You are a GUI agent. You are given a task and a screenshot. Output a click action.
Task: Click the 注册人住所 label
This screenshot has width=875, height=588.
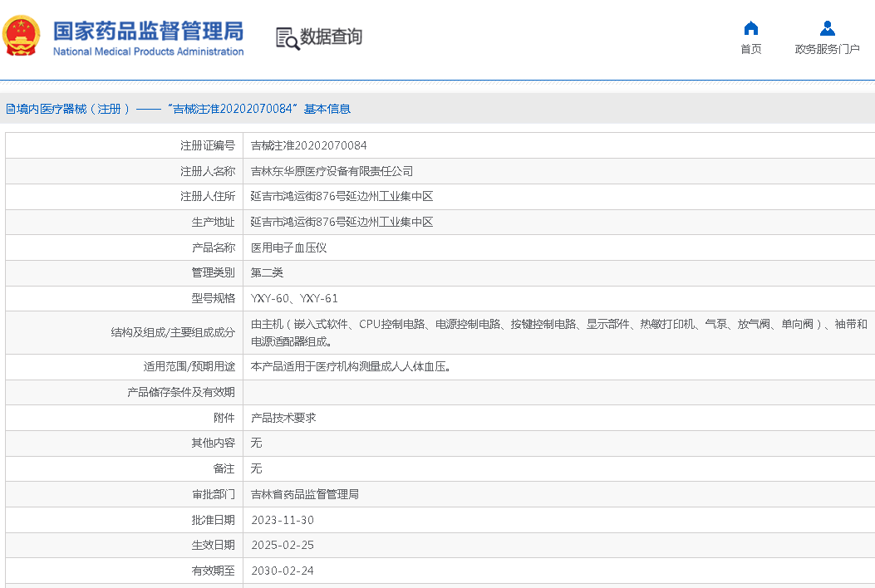coord(208,196)
